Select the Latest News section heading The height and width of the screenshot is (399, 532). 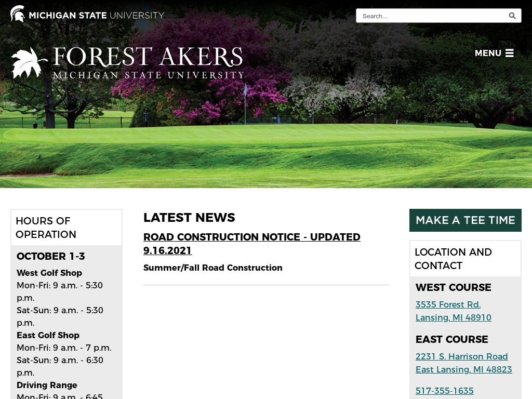(x=189, y=218)
